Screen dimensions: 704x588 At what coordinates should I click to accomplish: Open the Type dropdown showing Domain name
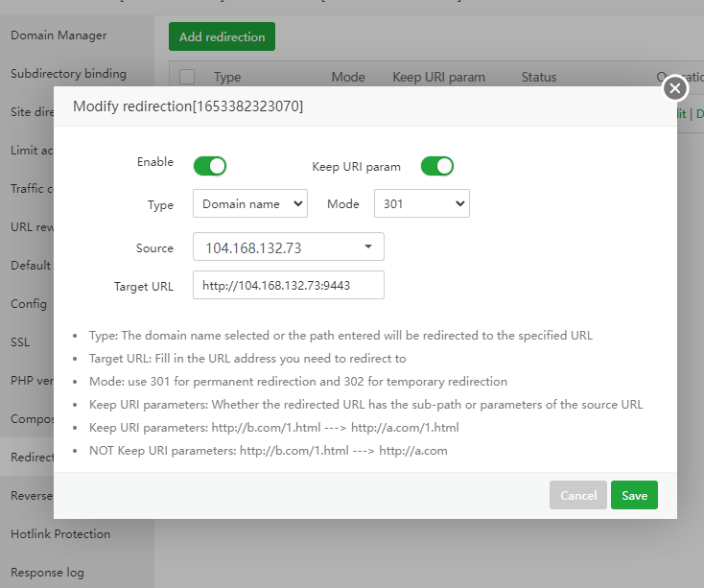pos(249,204)
